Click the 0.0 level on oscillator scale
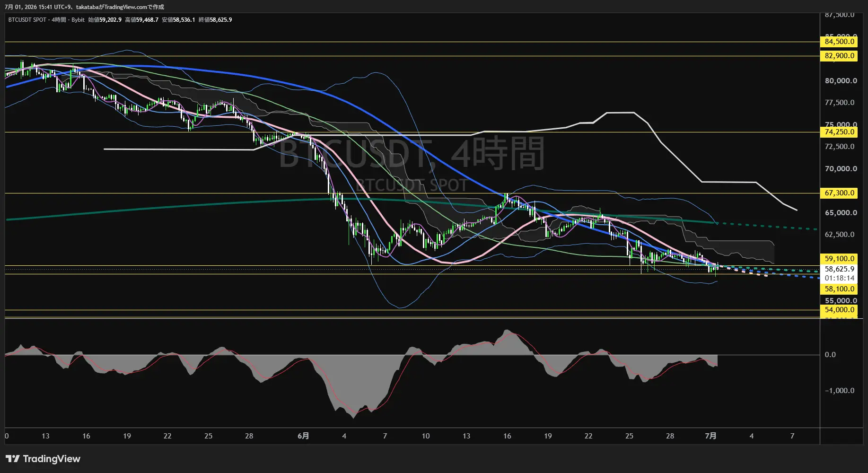This screenshot has height=473, width=868. point(830,355)
